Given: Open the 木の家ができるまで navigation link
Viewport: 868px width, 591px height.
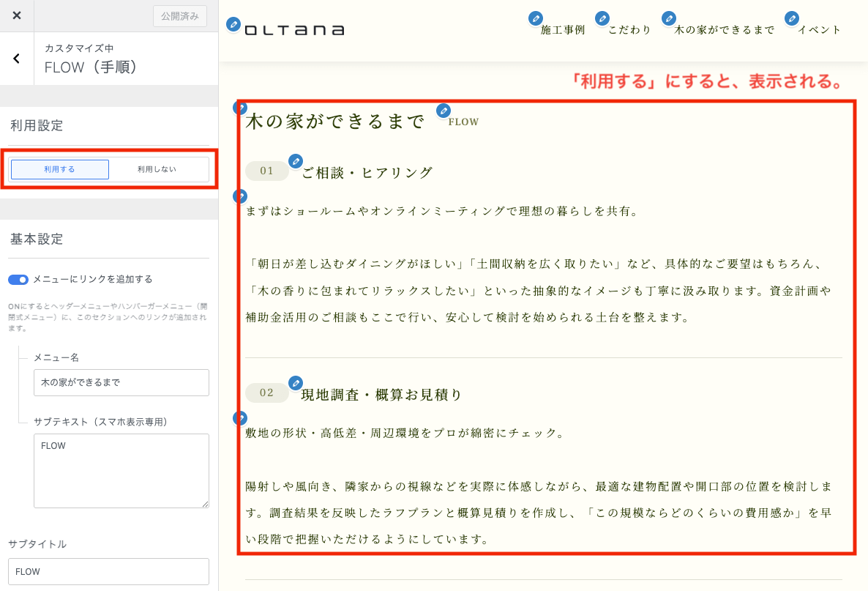Looking at the screenshot, I should coord(724,30).
